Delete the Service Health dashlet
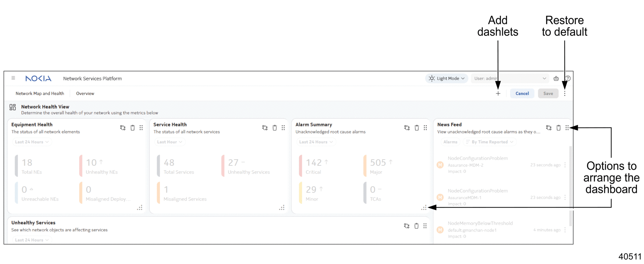This screenshot has height=264, width=644. 275,128
